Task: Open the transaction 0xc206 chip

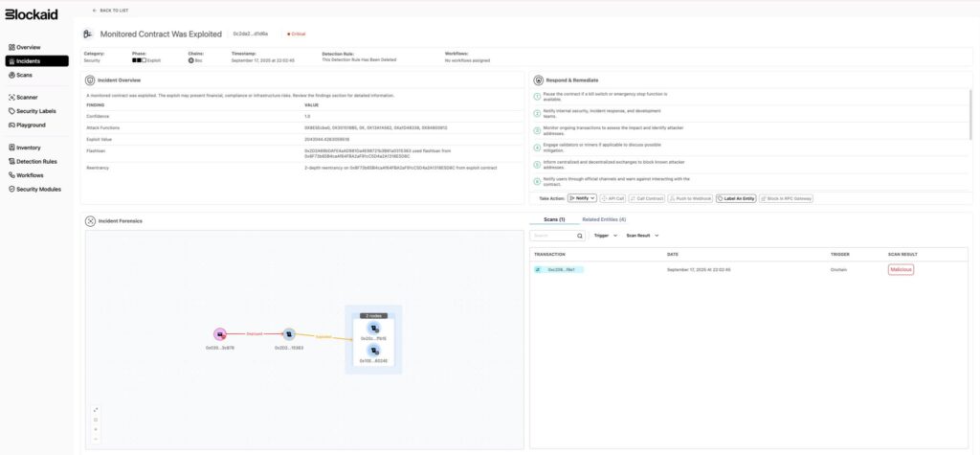Action: point(558,270)
